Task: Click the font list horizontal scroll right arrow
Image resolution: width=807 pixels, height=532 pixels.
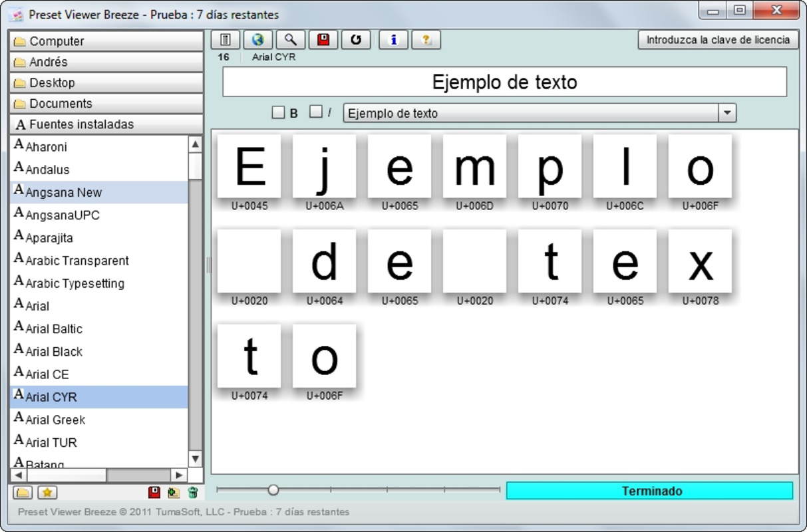Action: tap(179, 475)
